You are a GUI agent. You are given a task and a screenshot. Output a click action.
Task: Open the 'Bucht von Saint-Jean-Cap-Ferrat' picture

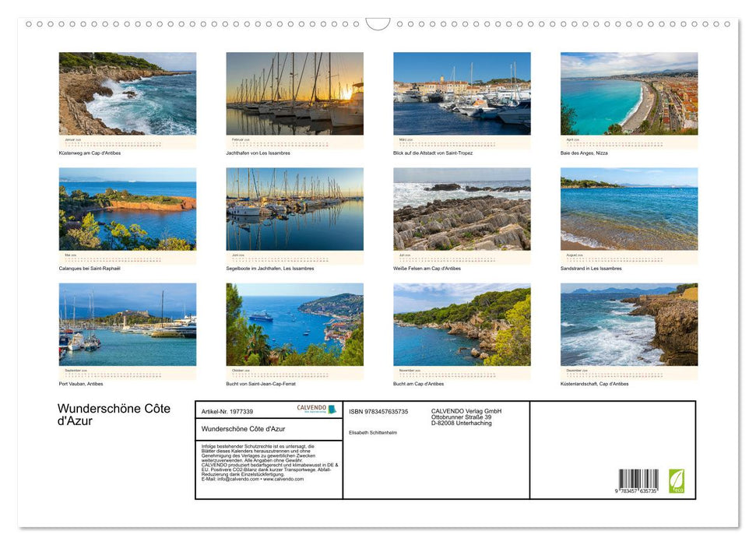coord(294,325)
